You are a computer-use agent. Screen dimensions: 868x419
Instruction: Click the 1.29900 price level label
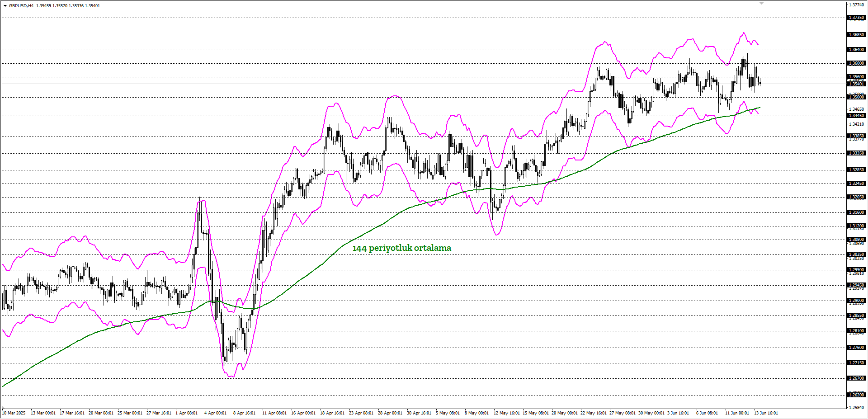(x=856, y=270)
